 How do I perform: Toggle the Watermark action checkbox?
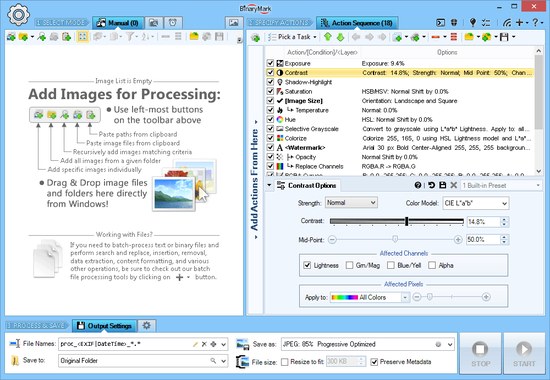click(270, 147)
